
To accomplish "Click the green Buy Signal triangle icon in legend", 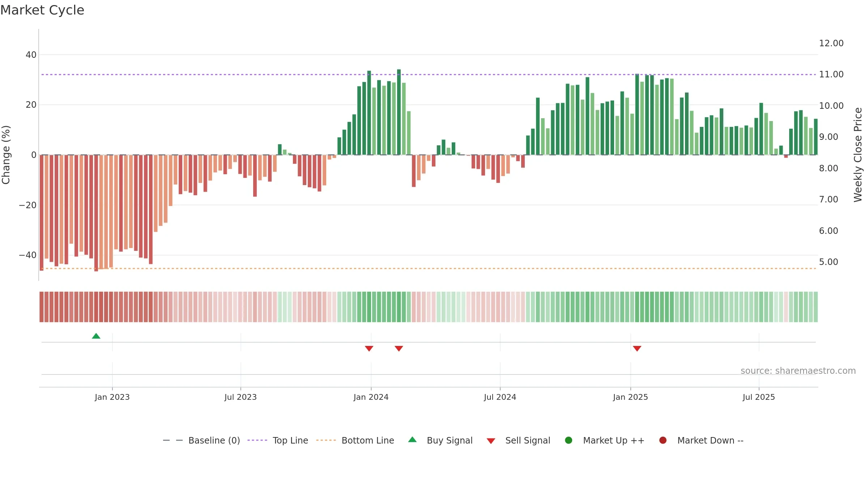I will [412, 440].
